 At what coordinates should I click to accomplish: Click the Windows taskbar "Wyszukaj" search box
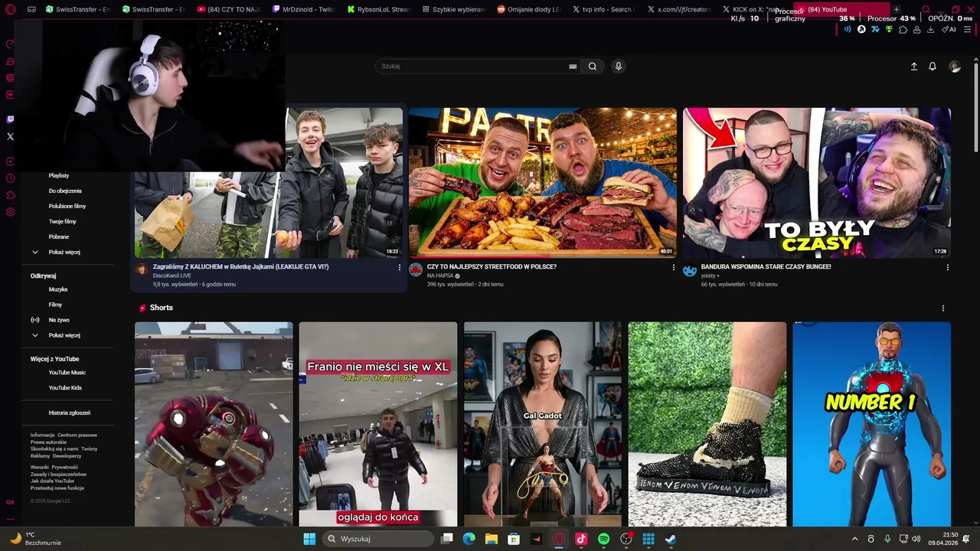[378, 539]
